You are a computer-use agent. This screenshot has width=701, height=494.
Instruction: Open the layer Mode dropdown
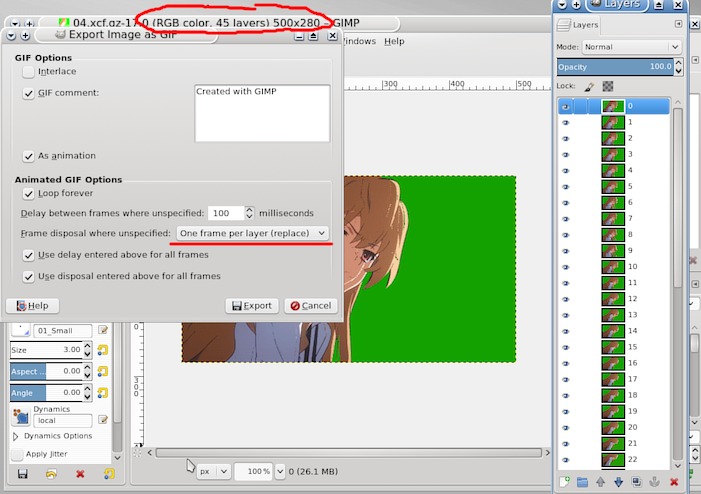point(631,47)
